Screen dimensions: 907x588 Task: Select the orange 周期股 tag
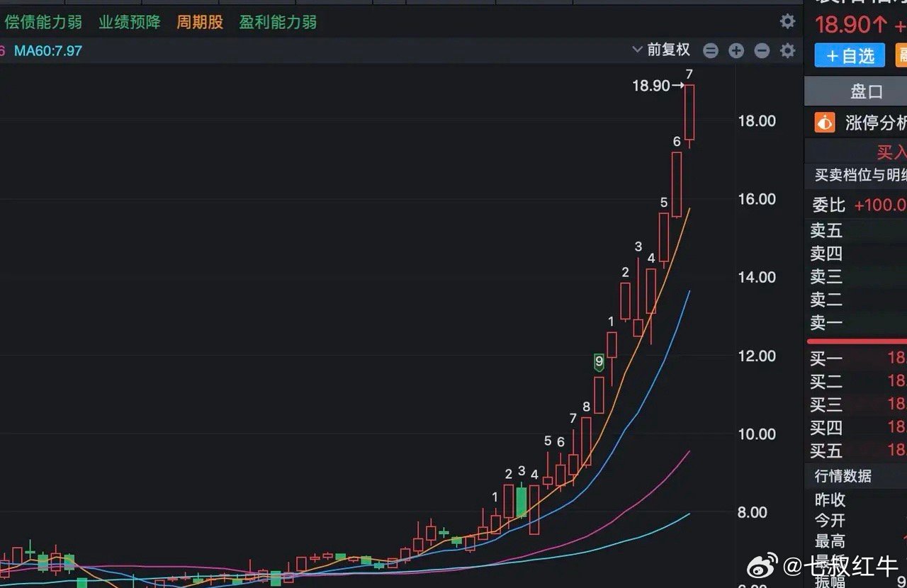(x=200, y=22)
